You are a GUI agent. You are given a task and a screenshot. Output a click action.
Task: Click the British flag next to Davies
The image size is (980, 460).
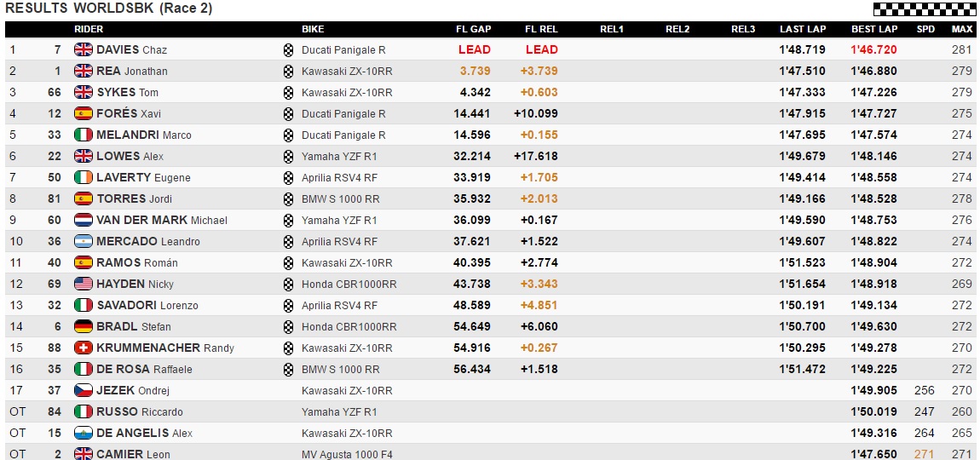pos(84,49)
